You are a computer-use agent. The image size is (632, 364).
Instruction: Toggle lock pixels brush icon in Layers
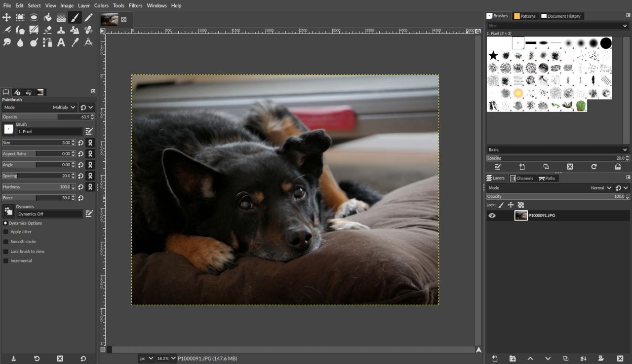coord(501,205)
